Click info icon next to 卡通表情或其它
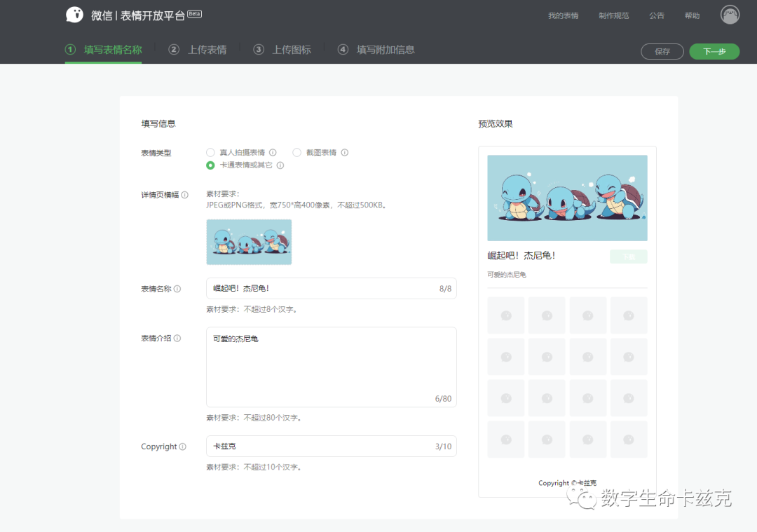The width and height of the screenshot is (757, 532). pos(280,165)
